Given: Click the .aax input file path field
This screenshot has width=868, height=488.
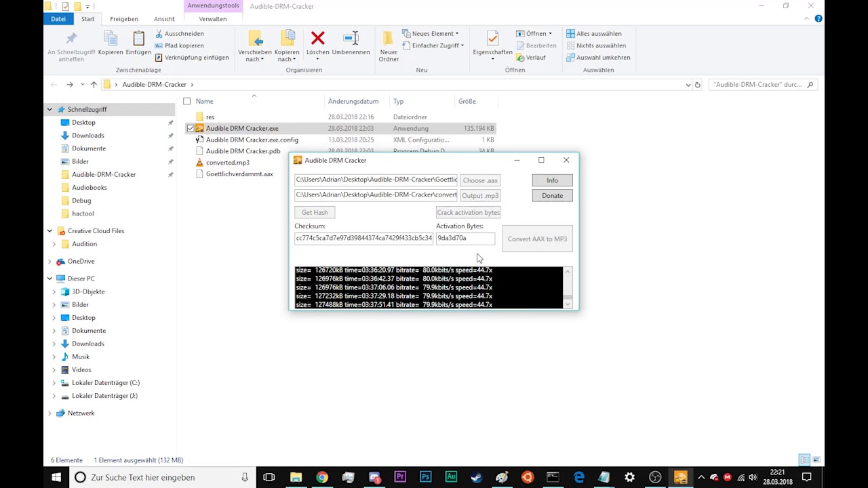Looking at the screenshot, I should [376, 180].
